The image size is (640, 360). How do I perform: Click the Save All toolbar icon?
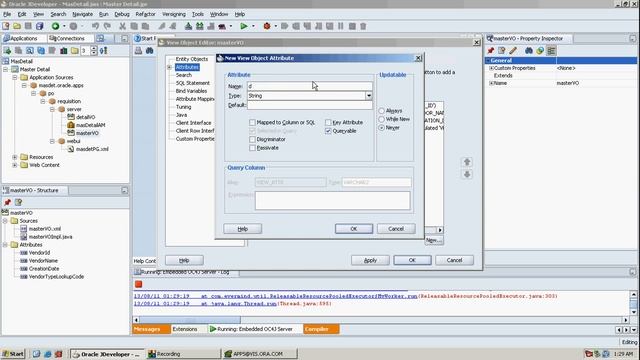(40, 26)
